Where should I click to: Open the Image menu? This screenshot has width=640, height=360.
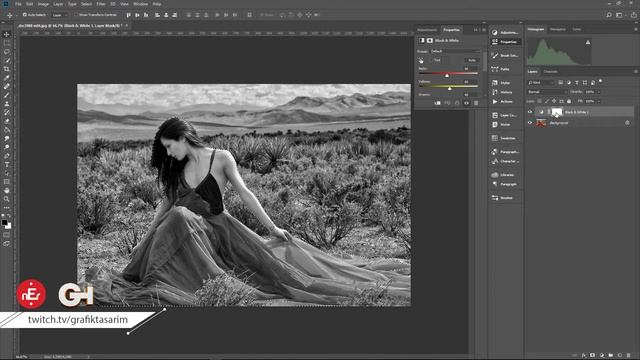[43, 4]
